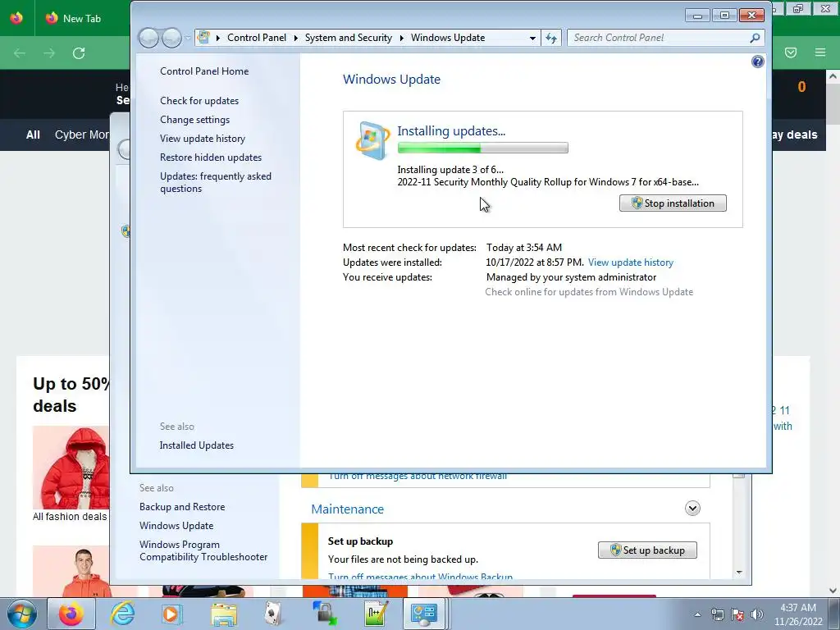This screenshot has width=840, height=630.
Task: Click the installing updates progress bar
Action: (482, 148)
